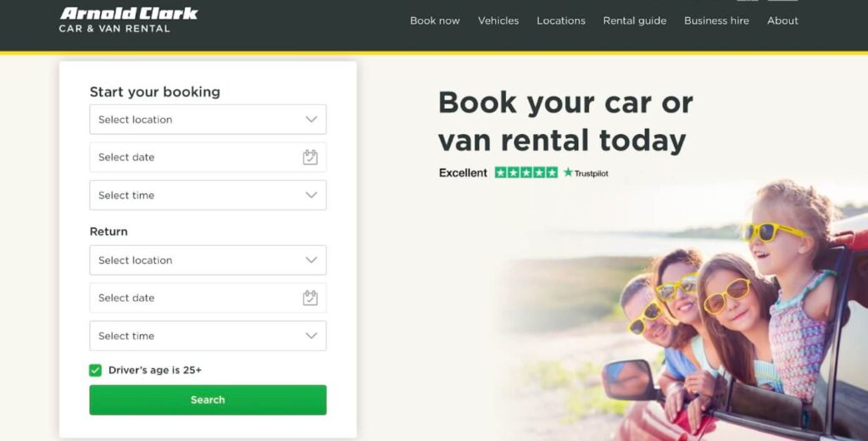Open the pickup date calendar icon
Viewport: 868px width, 441px height.
pyautogui.click(x=310, y=158)
